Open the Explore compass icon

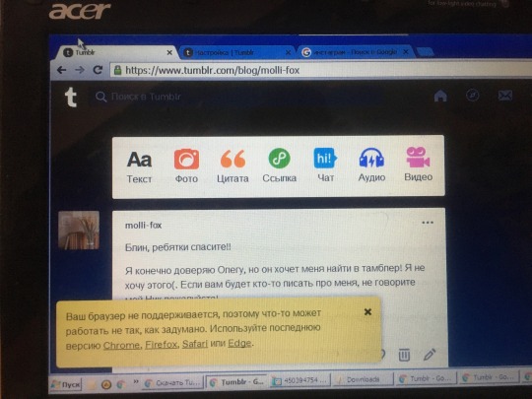pos(472,96)
